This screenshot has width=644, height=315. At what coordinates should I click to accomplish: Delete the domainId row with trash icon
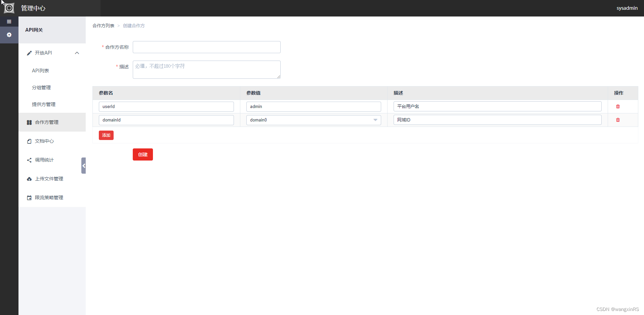(618, 120)
